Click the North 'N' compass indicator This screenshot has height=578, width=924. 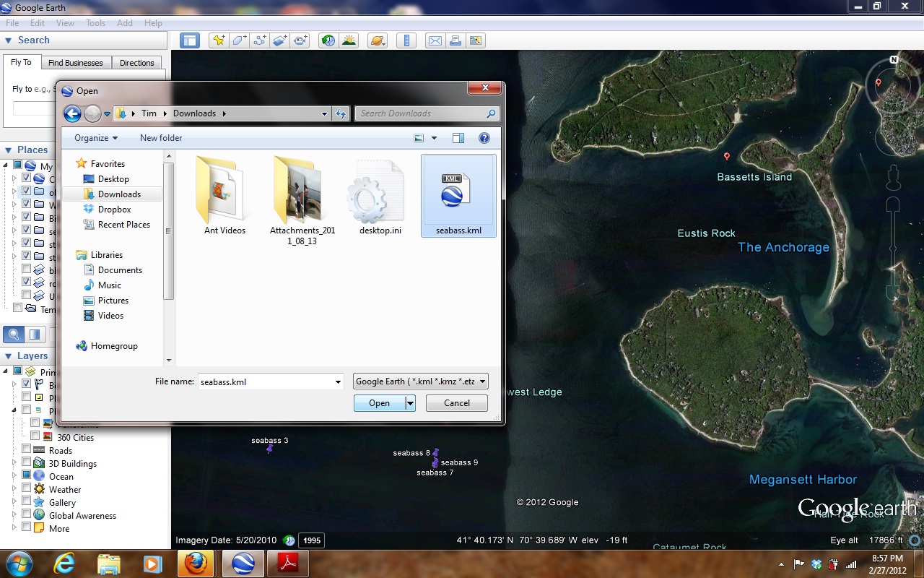click(x=894, y=59)
